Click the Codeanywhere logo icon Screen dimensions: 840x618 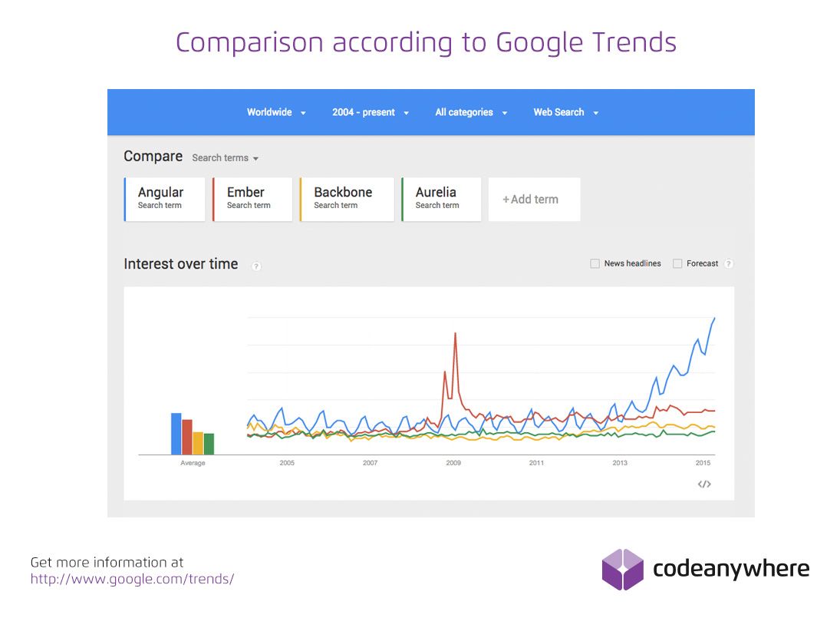[622, 569]
